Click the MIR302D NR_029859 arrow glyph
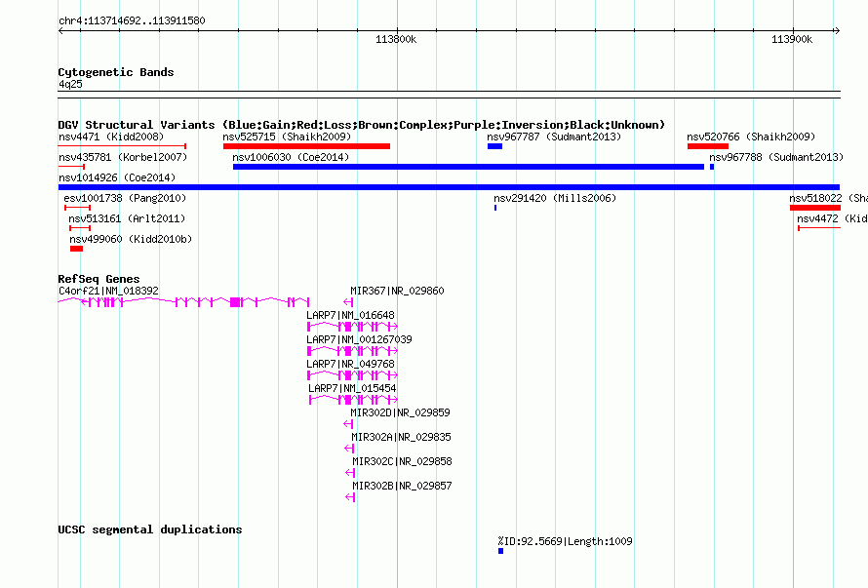Viewport: 868px width, 588px height. (x=348, y=424)
